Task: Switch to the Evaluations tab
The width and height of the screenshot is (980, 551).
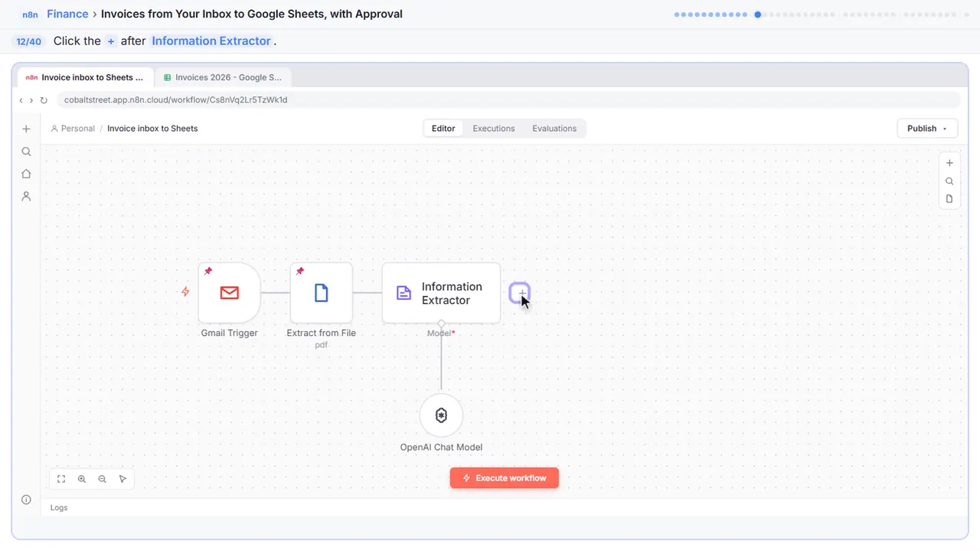Action: [x=554, y=129]
